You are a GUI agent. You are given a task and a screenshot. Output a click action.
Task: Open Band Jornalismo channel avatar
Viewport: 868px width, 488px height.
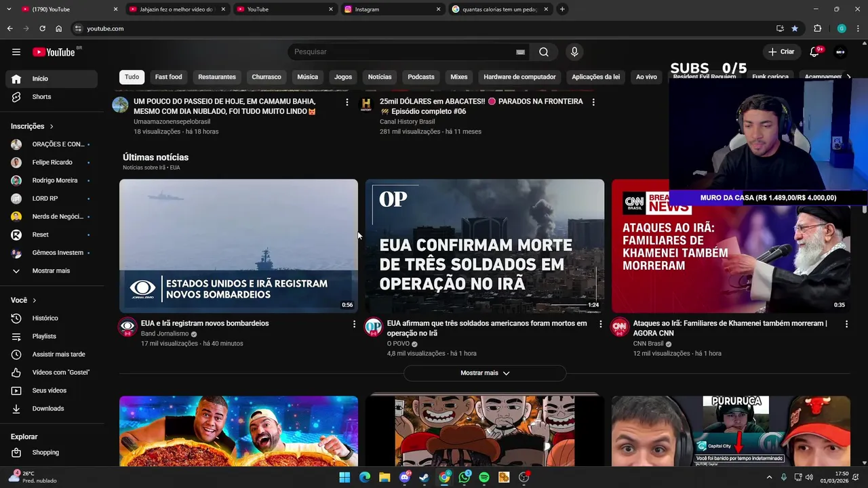[128, 328]
